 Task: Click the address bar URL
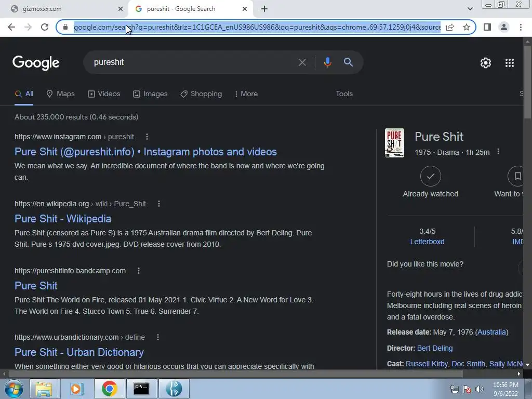pos(257,27)
